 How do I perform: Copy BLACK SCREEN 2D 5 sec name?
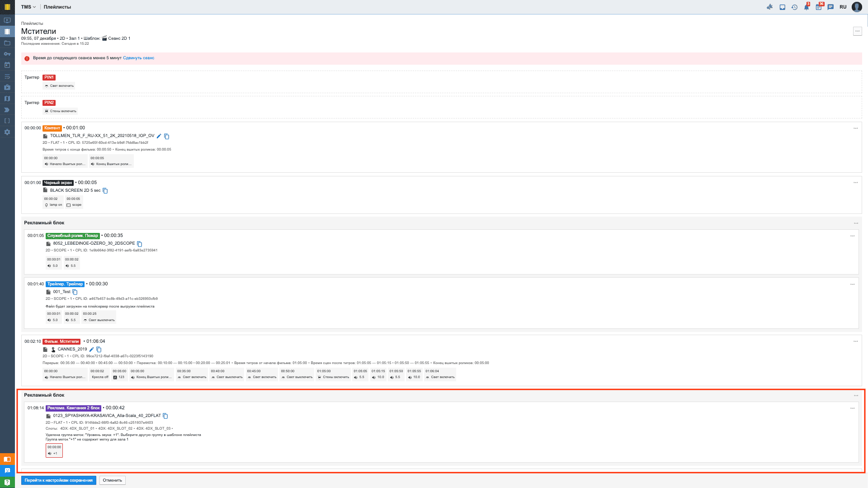pos(105,191)
